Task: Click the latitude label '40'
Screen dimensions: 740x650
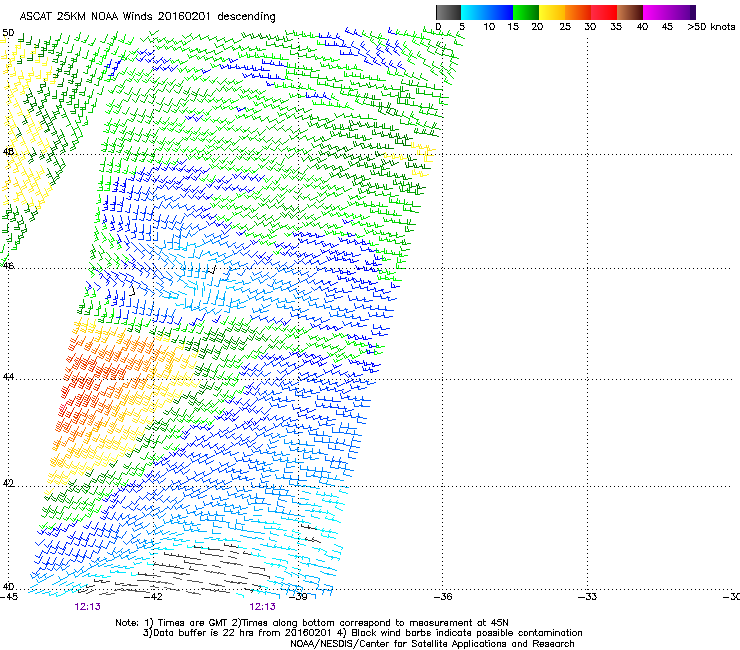Action: [8, 587]
